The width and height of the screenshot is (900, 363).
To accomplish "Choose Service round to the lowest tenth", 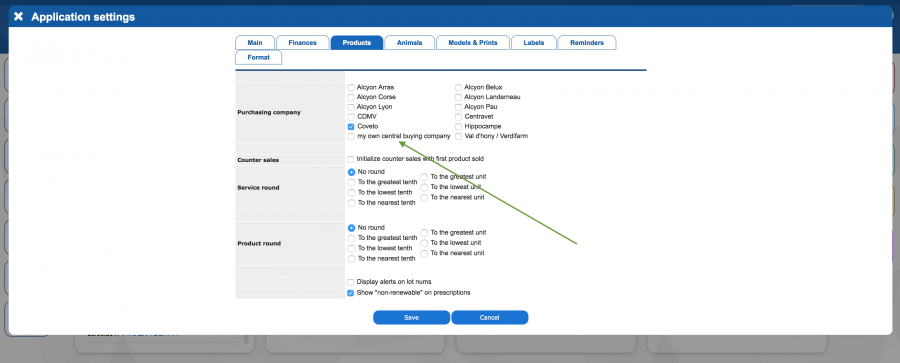I will pos(351,193).
